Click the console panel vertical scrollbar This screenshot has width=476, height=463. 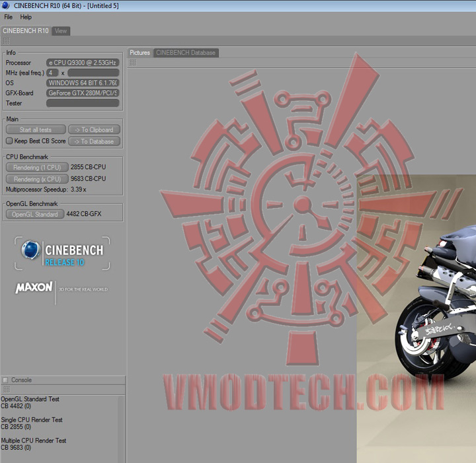[122, 429]
